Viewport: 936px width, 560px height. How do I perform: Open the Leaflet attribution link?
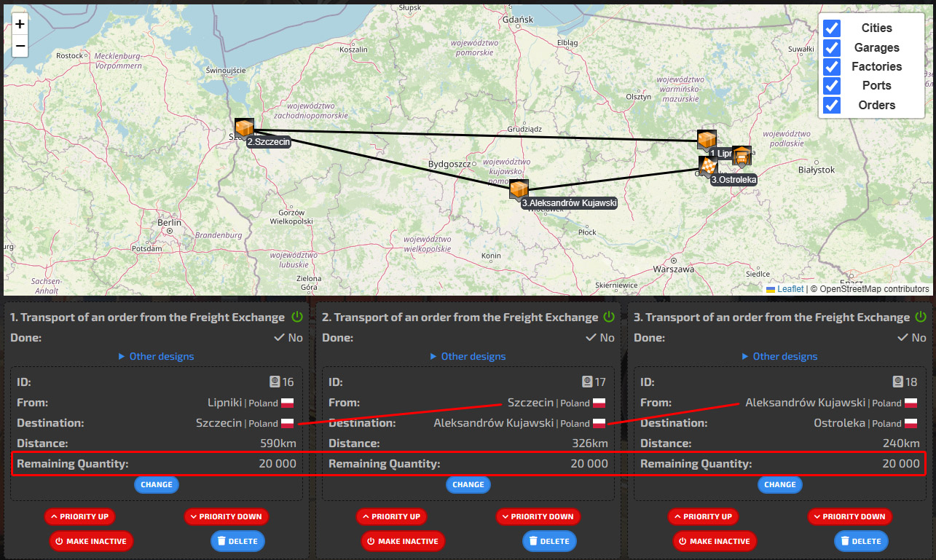(790, 289)
